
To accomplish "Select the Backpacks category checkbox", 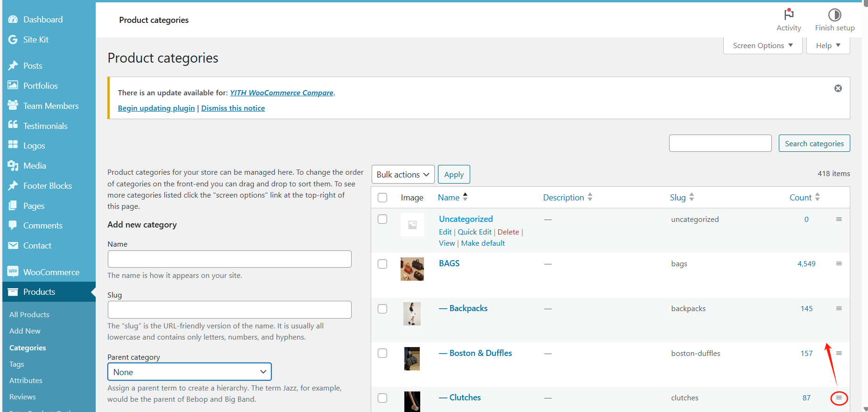I will (x=382, y=309).
